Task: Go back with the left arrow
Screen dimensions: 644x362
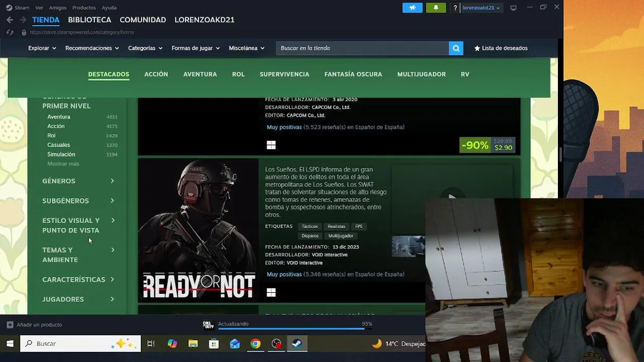Action: coord(10,20)
